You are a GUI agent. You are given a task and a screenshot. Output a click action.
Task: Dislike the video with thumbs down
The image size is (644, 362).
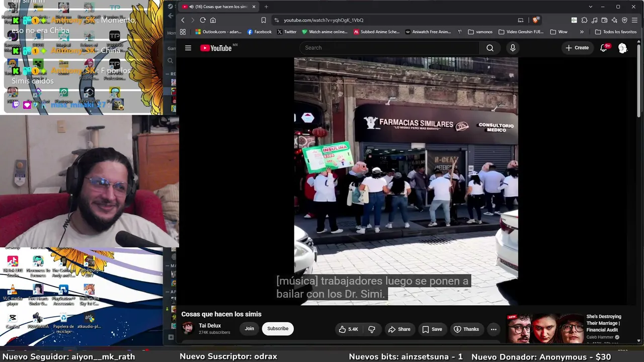(372, 329)
